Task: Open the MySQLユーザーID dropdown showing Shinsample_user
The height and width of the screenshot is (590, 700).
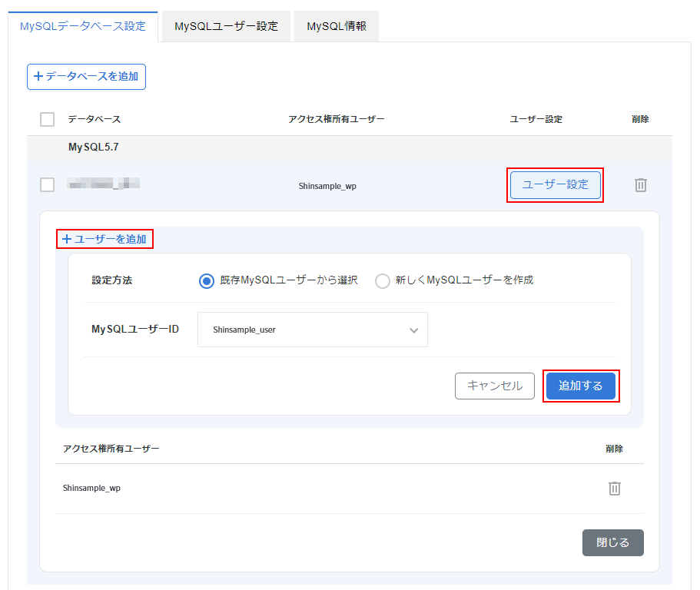Action: click(x=312, y=330)
